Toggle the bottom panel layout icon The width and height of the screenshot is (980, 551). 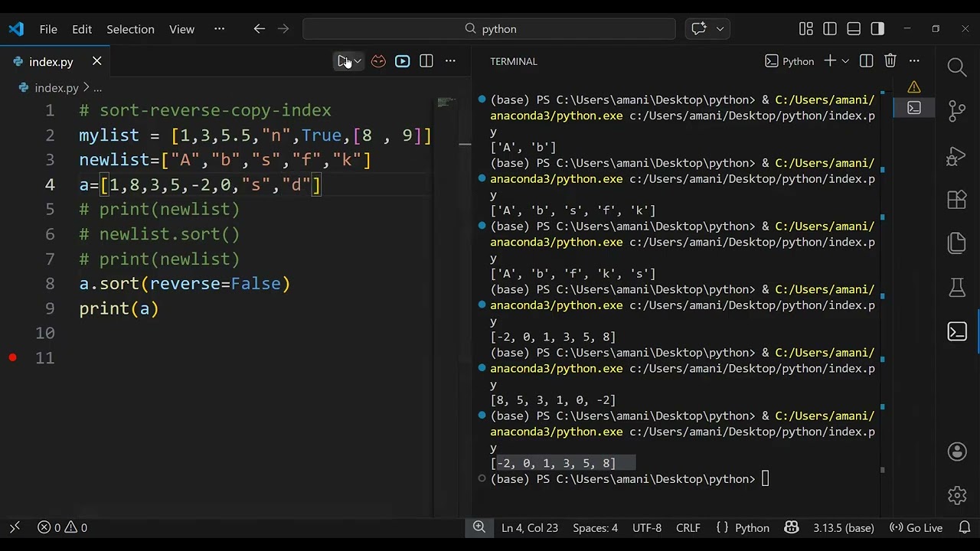coord(854,29)
